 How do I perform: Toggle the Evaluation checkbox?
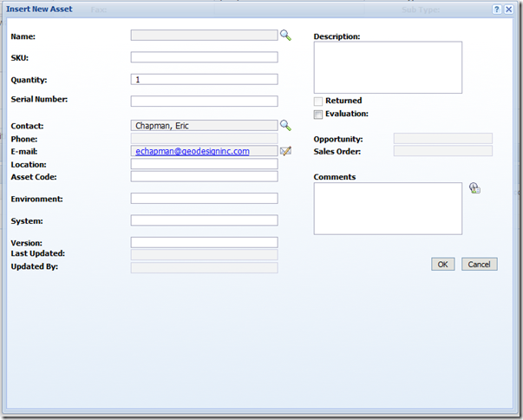[318, 115]
